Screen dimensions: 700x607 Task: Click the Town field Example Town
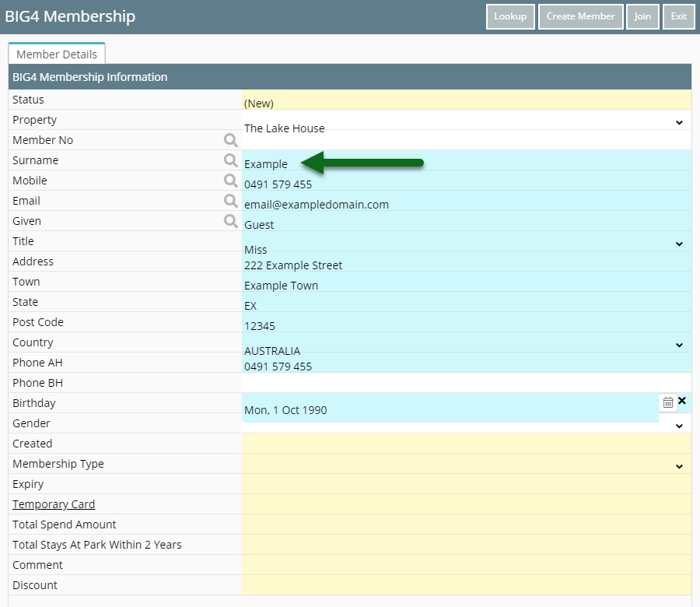467,282
